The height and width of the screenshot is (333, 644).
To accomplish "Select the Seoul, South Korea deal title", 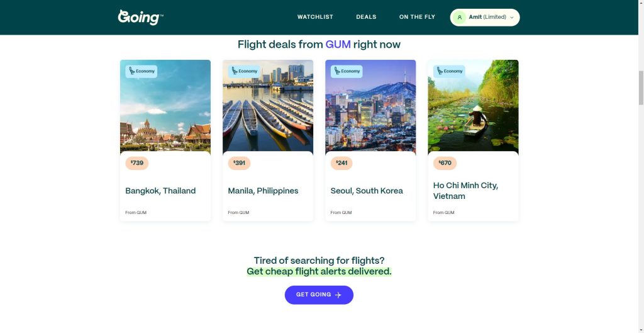I will pos(367,191).
